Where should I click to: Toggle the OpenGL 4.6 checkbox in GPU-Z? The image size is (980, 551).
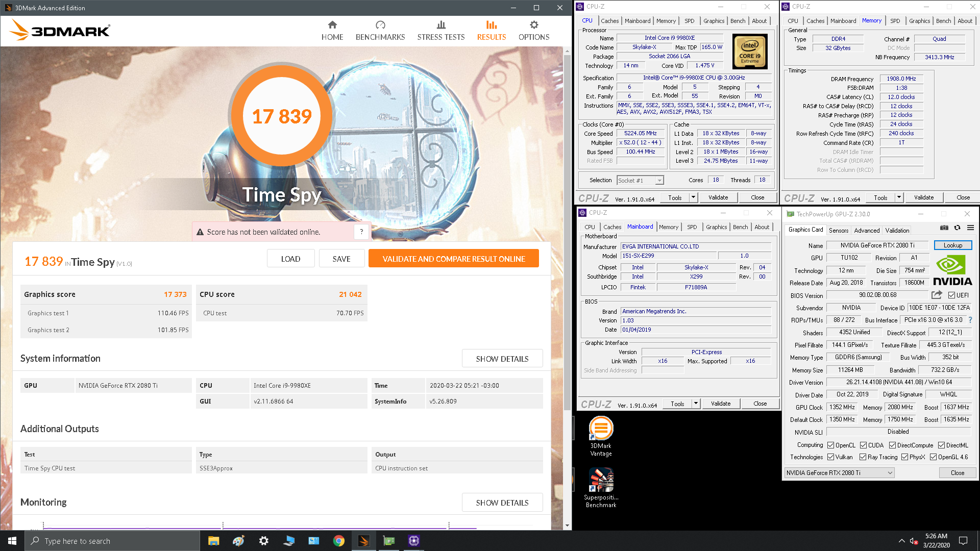tap(933, 457)
